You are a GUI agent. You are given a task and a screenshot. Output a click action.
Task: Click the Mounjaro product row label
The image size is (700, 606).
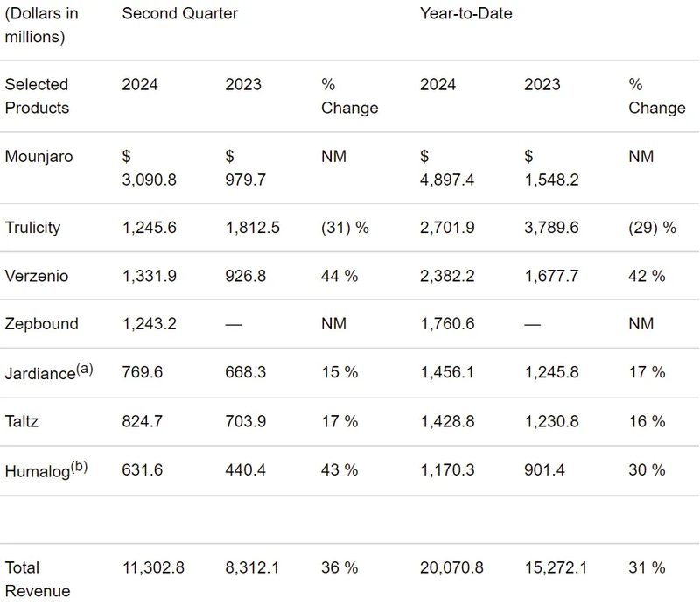point(38,157)
